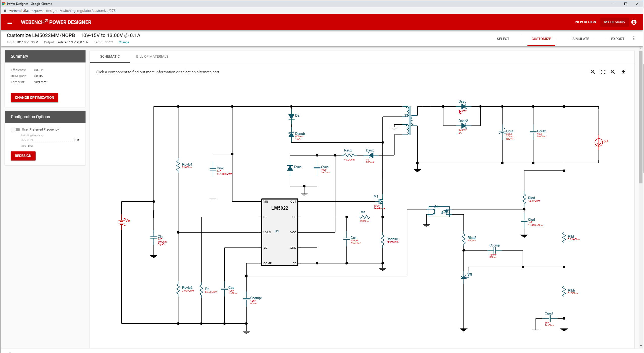Click the Change design inputs link

click(124, 42)
